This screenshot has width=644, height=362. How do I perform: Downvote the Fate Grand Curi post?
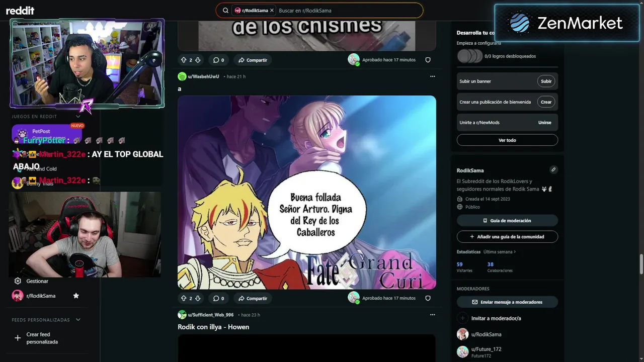198,298
